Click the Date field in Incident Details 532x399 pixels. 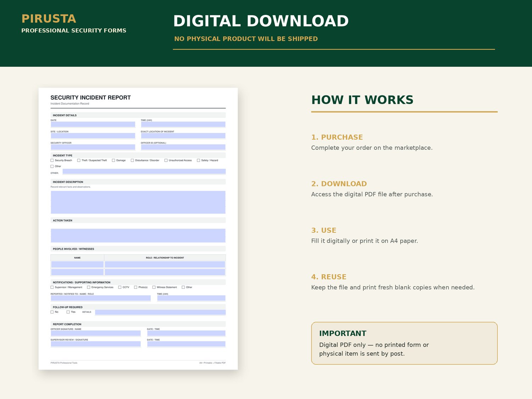pos(93,124)
